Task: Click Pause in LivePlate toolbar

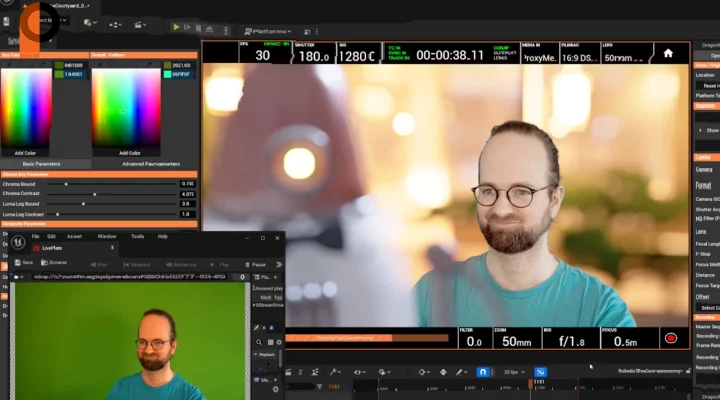Action: (x=255, y=265)
